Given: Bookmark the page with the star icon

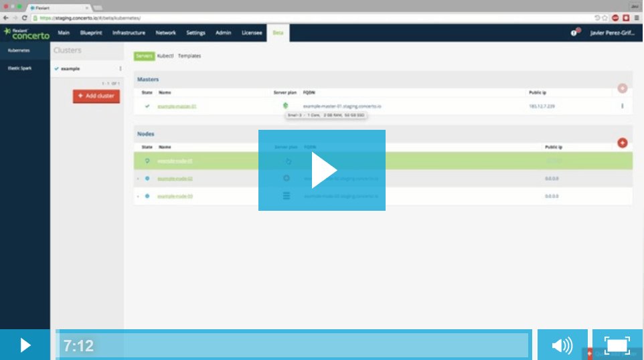Looking at the screenshot, I should (605, 18).
